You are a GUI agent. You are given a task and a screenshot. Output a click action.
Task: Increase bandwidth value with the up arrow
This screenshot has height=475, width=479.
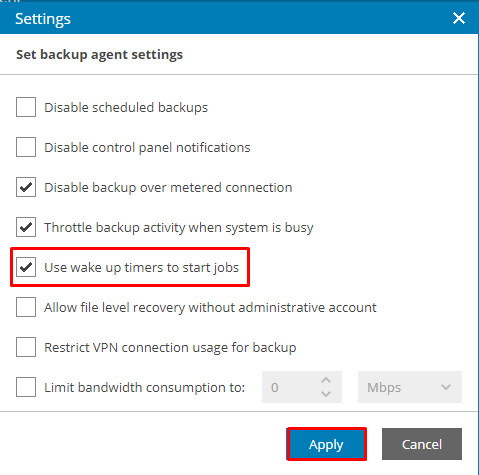[326, 380]
